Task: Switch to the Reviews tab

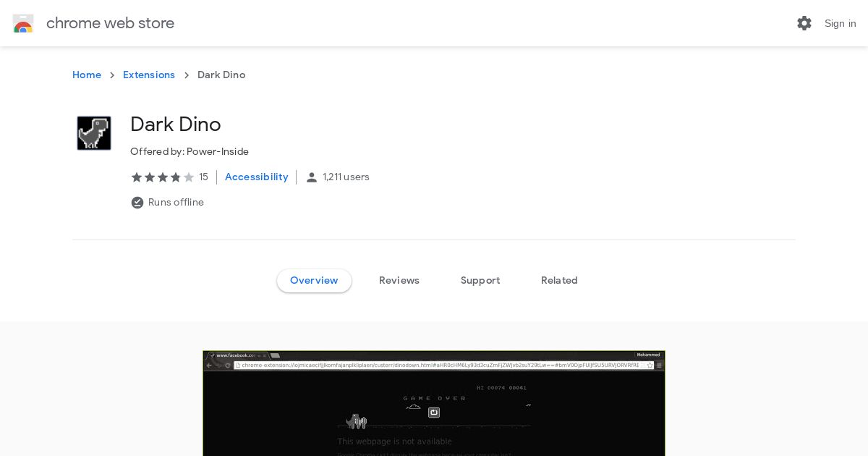Action: click(399, 281)
